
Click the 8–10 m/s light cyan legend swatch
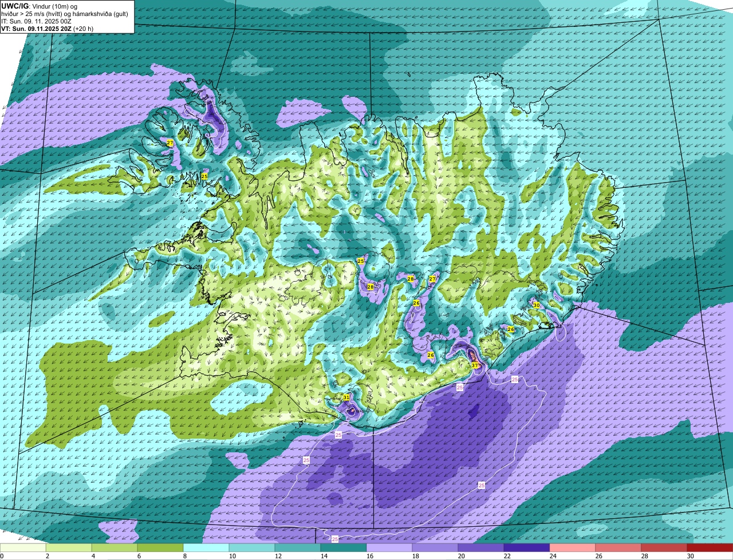(206, 548)
